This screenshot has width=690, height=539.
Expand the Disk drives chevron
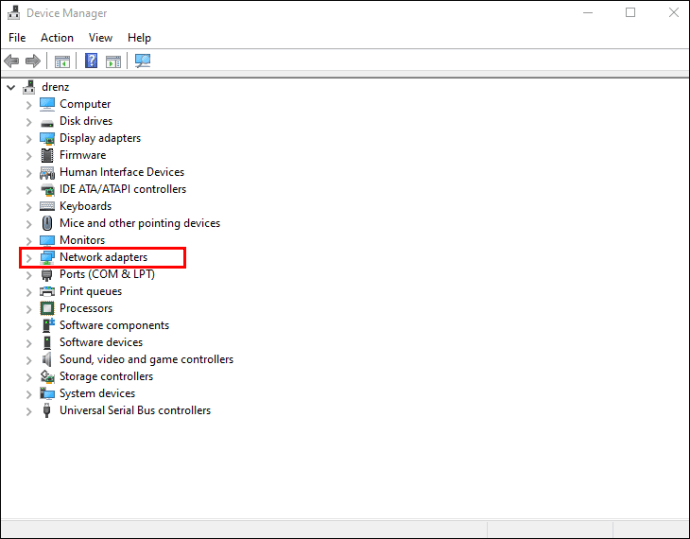(x=29, y=122)
